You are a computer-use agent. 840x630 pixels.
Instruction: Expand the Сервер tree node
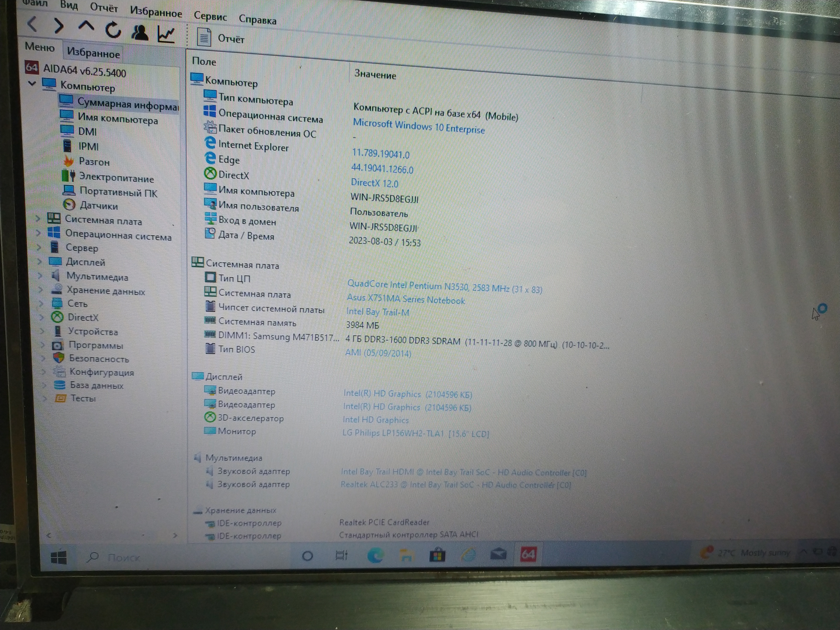coord(39,247)
